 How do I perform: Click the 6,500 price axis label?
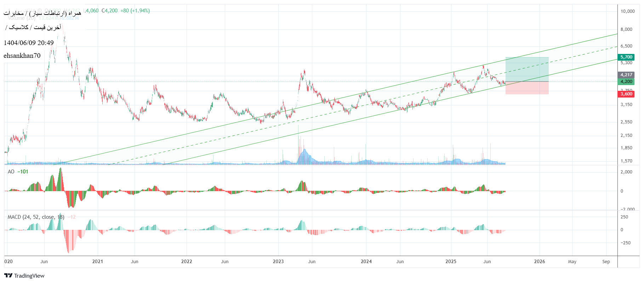point(626,46)
